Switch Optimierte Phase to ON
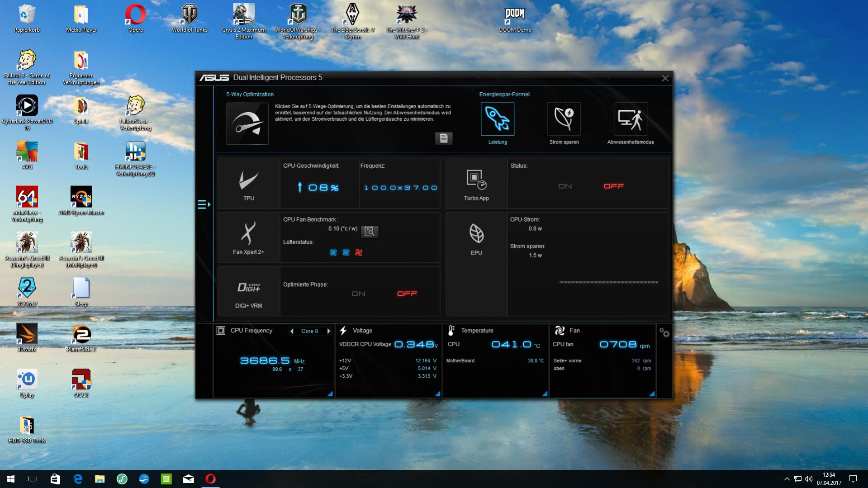Image resolution: width=868 pixels, height=488 pixels. tap(358, 294)
